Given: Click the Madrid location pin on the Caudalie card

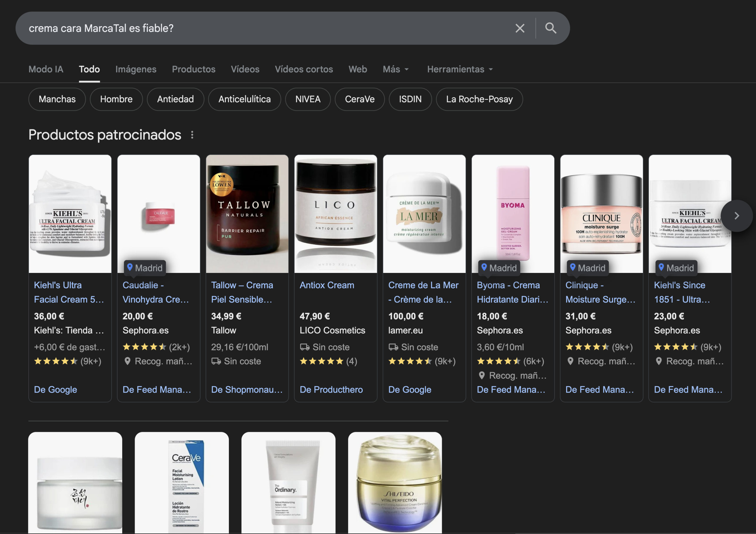Looking at the screenshot, I should [131, 268].
